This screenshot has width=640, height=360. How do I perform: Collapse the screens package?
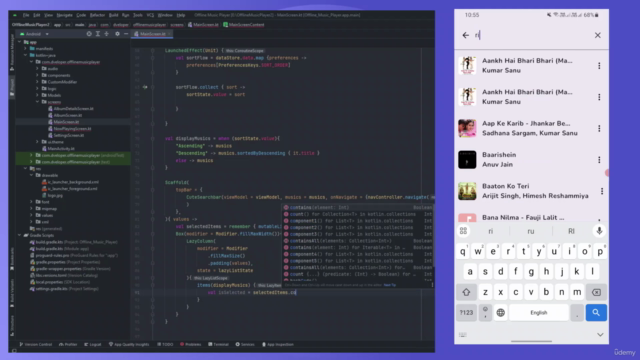[x=38, y=102]
